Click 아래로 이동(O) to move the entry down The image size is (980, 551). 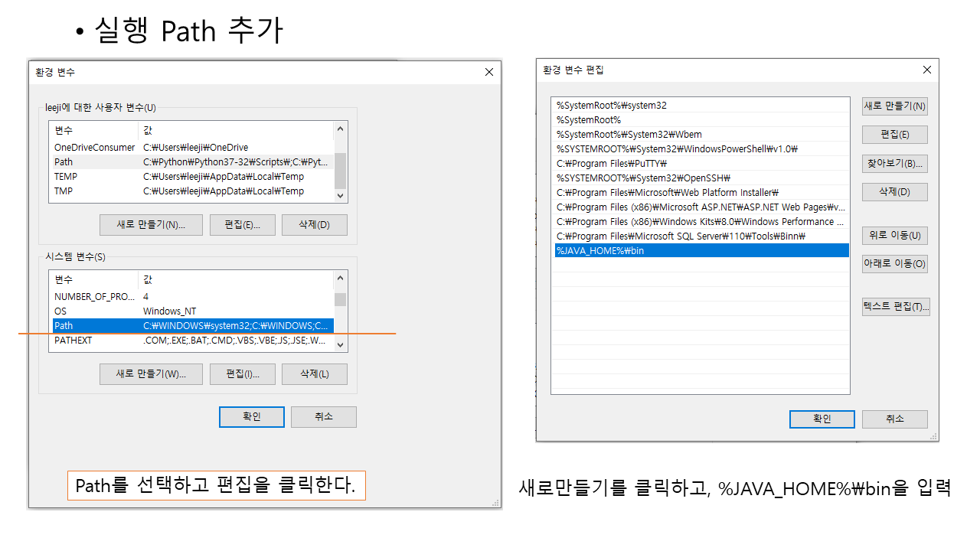(894, 264)
